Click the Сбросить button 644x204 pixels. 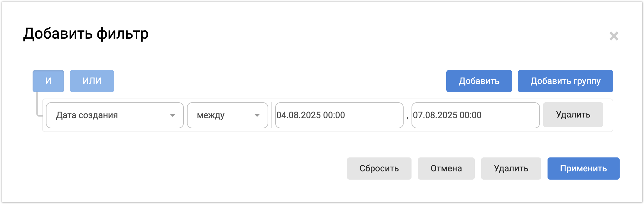(x=379, y=169)
